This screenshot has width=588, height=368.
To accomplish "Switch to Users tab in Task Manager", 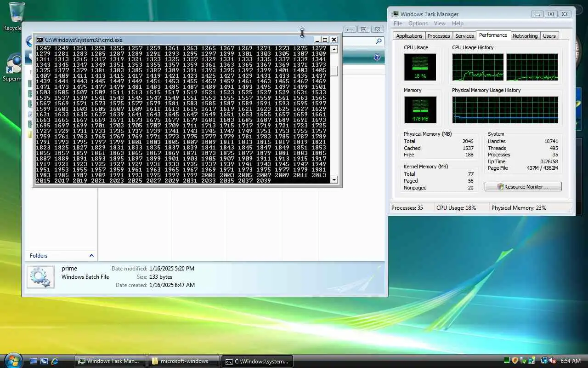I will pyautogui.click(x=549, y=36).
